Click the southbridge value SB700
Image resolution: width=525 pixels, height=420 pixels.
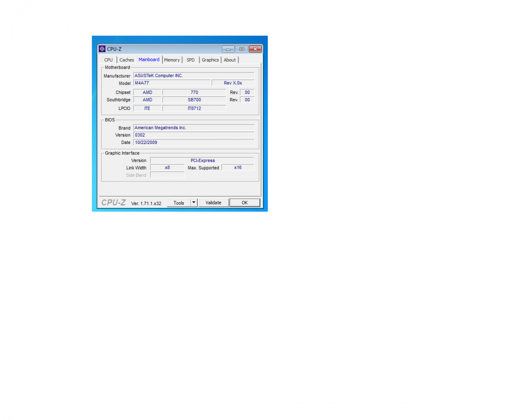click(194, 100)
